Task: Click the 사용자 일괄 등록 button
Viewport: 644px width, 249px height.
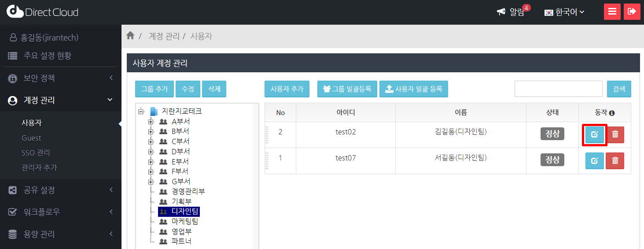Action: click(414, 89)
